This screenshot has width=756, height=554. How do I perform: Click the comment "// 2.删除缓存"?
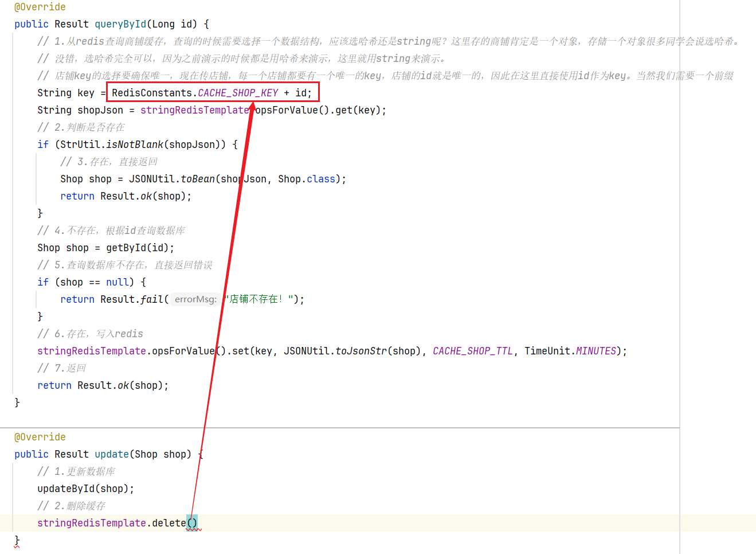point(72,506)
